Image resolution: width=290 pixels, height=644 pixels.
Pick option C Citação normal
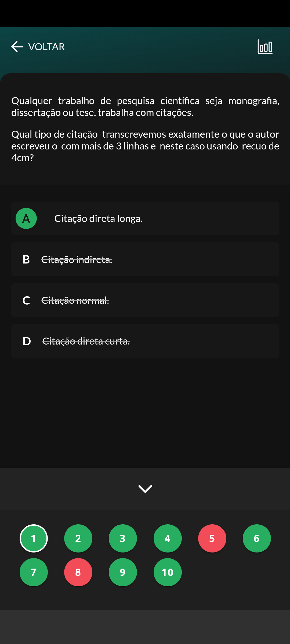pos(145,300)
